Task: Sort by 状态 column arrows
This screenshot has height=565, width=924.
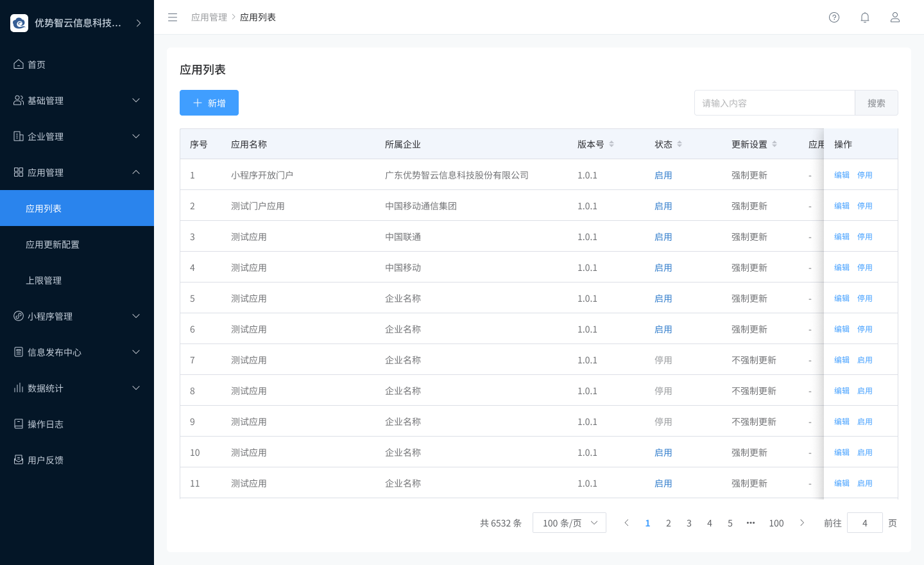Action: click(680, 144)
